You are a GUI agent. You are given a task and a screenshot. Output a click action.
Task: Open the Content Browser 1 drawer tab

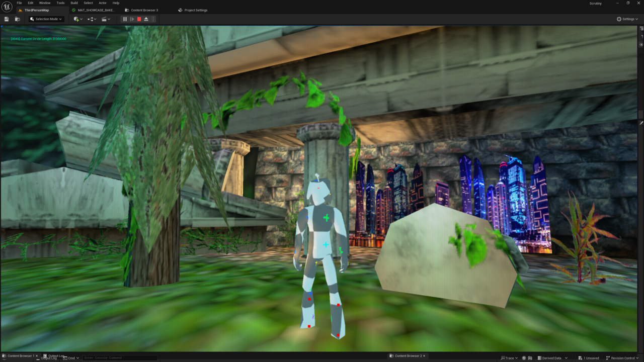(21, 356)
